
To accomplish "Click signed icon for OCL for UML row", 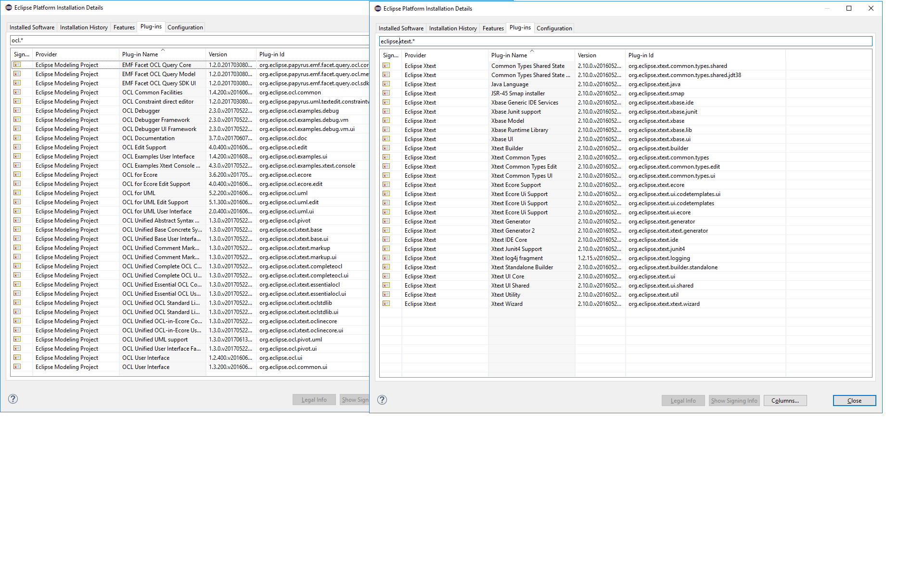I will [17, 193].
